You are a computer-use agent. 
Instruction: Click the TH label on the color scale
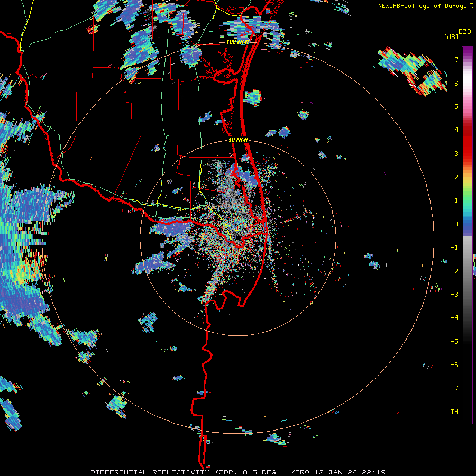pyautogui.click(x=454, y=412)
